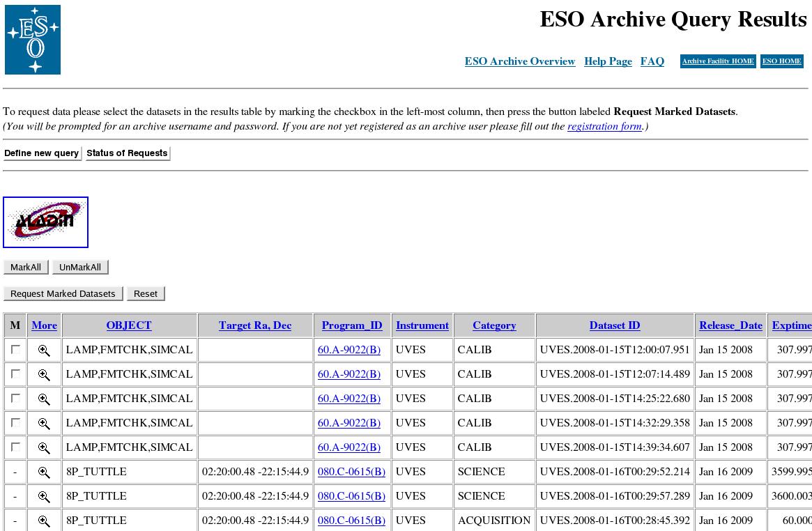Open magnifier details for dataset UVES.2008-01-15T14:25:22.680
812x531 pixels.
(44, 399)
